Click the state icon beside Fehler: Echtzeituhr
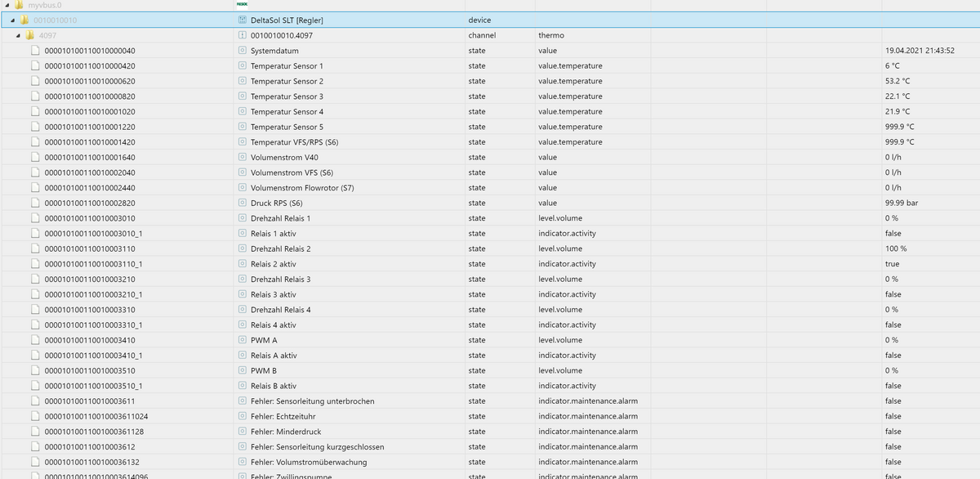Image resolution: width=980 pixels, height=479 pixels. tap(242, 416)
